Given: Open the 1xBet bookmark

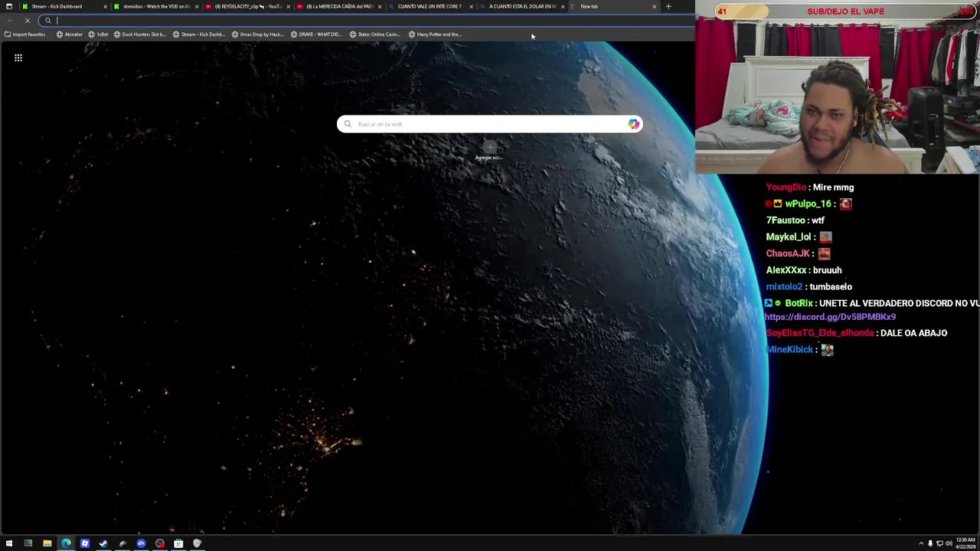Looking at the screenshot, I should 98,34.
